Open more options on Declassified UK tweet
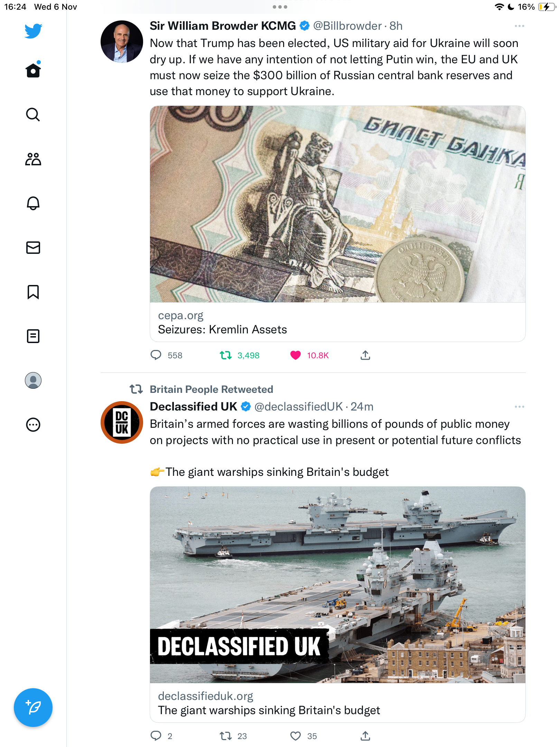Screen dimensions: 560x747 coord(520,407)
